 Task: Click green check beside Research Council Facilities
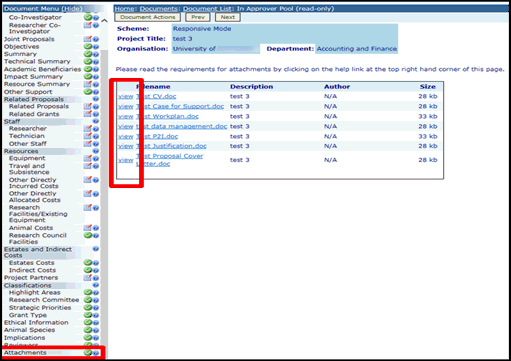pyautogui.click(x=88, y=235)
